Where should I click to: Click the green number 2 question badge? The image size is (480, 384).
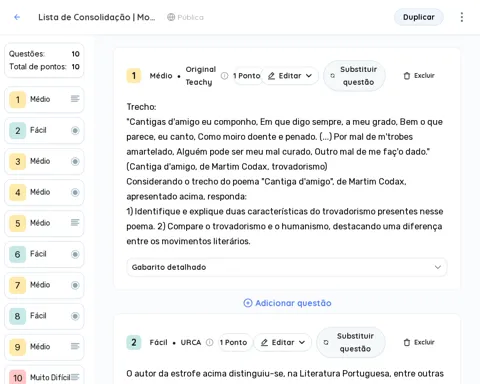tap(134, 342)
